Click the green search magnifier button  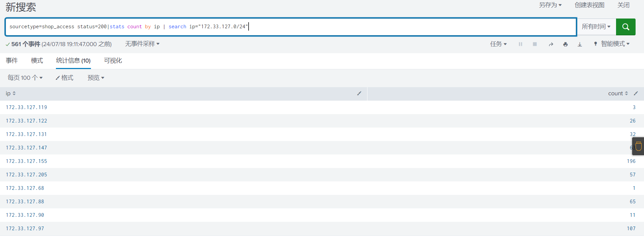pos(625,27)
